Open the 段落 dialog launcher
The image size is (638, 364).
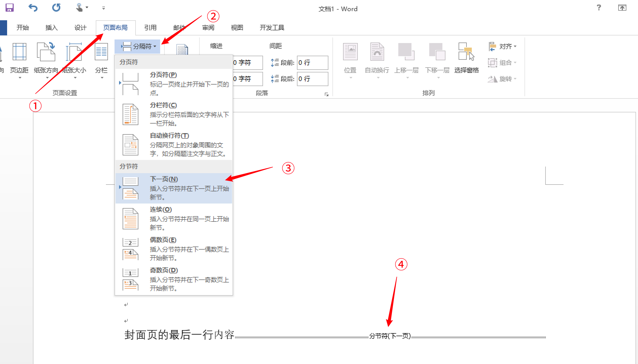coord(327,94)
